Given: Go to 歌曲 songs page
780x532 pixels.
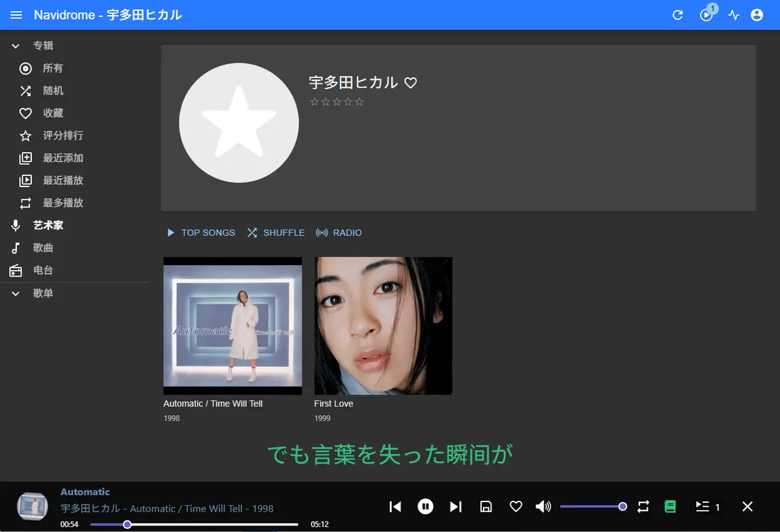Looking at the screenshot, I should 74,248.
